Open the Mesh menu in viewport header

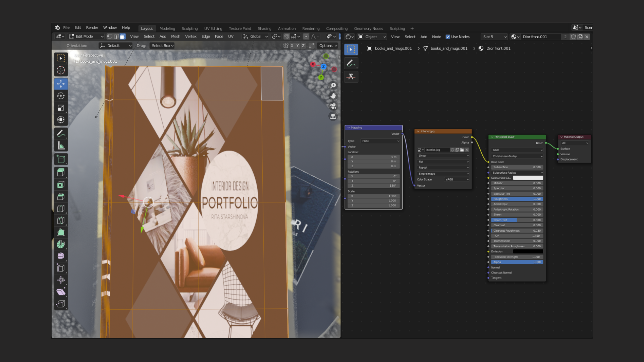tap(175, 37)
